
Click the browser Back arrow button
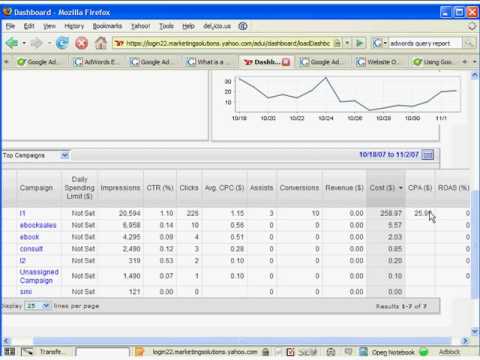point(12,43)
